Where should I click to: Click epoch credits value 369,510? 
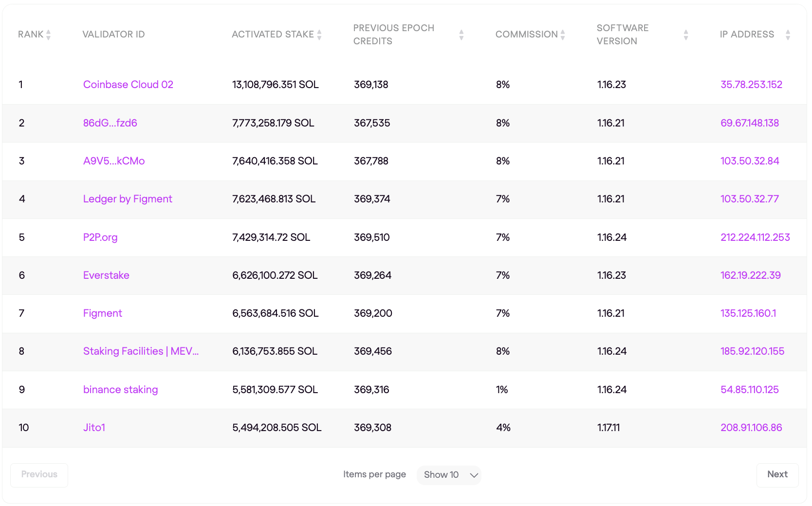372,237
